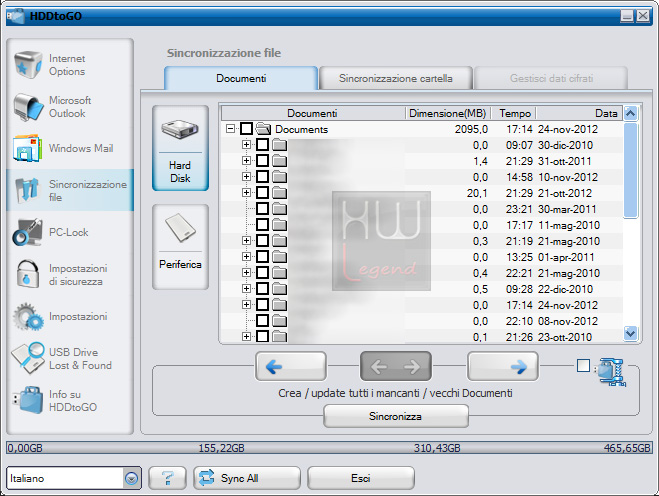Screen dimensions: 659x496
Task: Select the Documents tree row label
Action: click(x=301, y=129)
